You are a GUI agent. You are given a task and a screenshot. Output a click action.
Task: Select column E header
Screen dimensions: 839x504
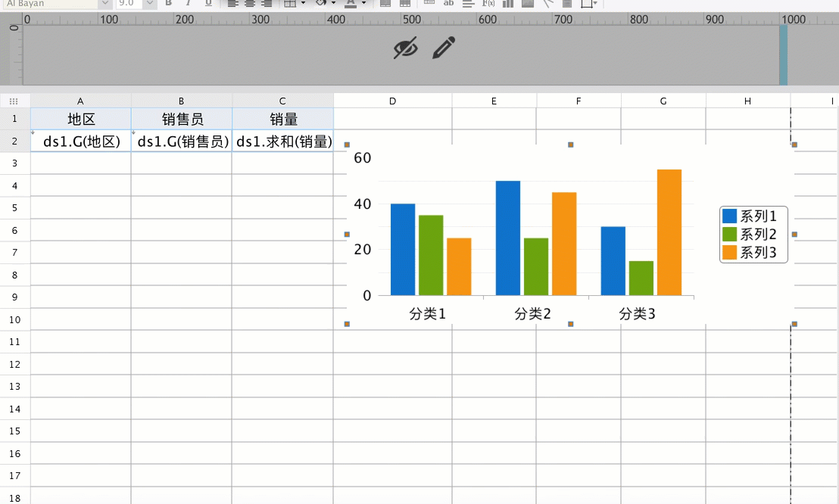(494, 101)
